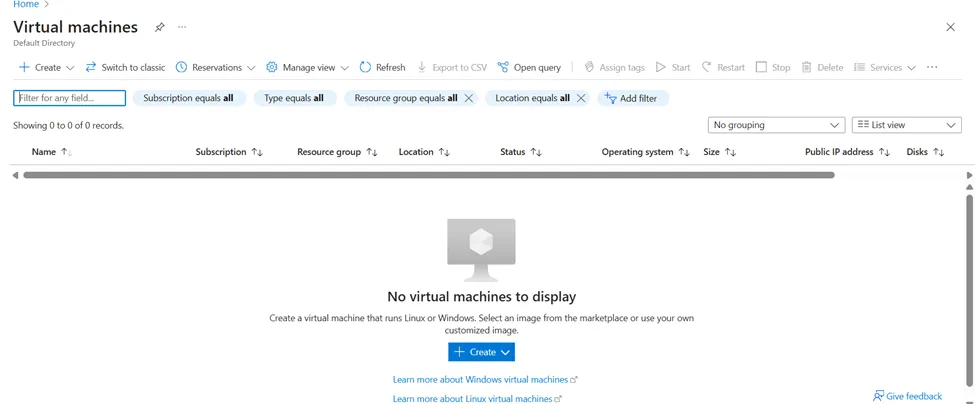Open Learn more about Windows virtual machines
The height and width of the screenshot is (404, 975).
click(x=485, y=379)
